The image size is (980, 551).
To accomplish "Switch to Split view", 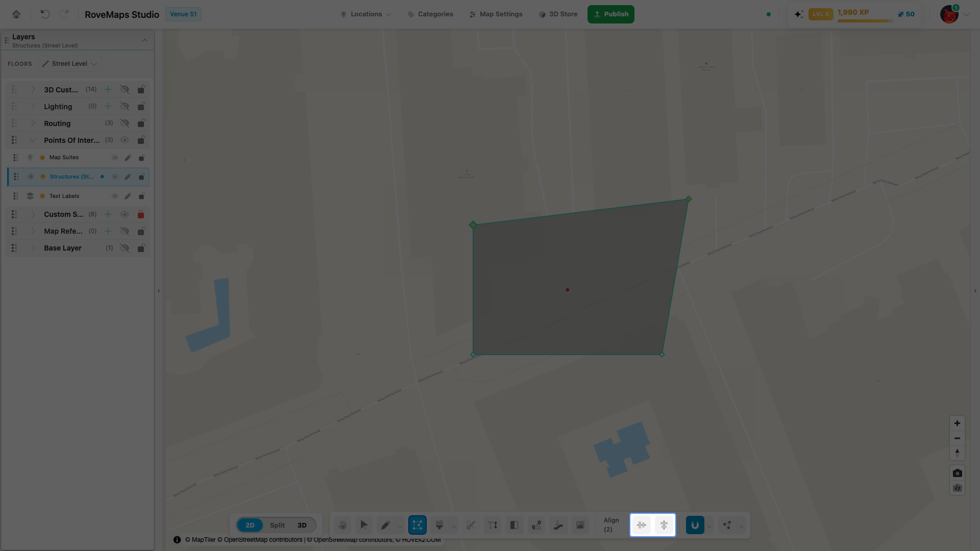I will coord(278,525).
